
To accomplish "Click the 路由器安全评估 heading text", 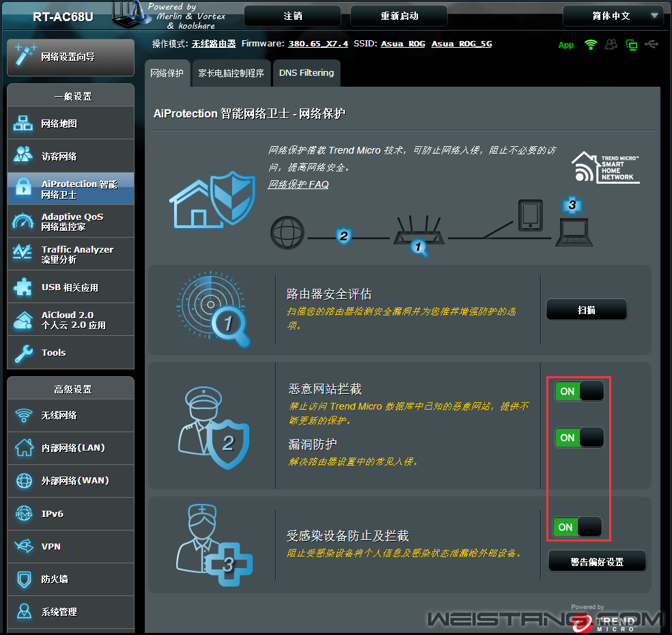I will coord(329,294).
